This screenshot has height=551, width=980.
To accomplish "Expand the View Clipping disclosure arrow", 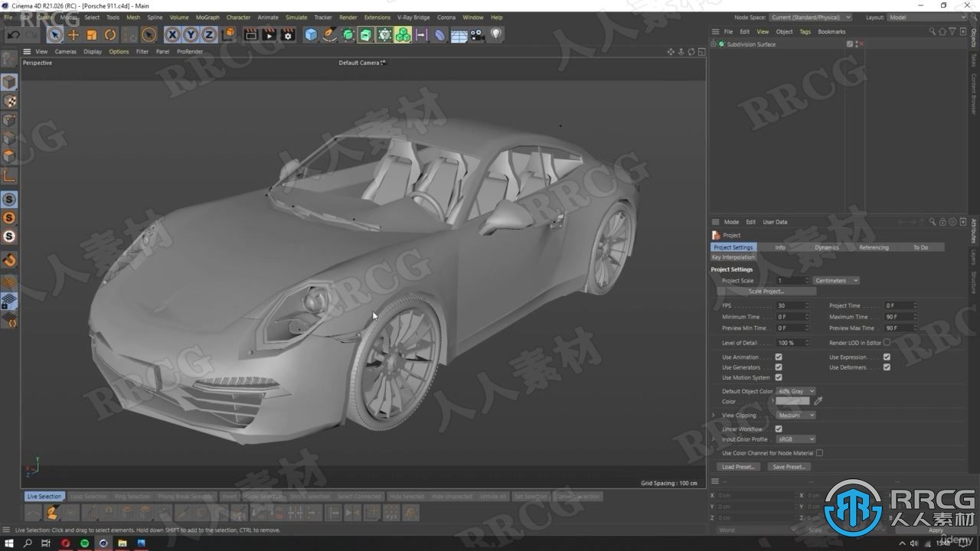I will click(x=714, y=415).
